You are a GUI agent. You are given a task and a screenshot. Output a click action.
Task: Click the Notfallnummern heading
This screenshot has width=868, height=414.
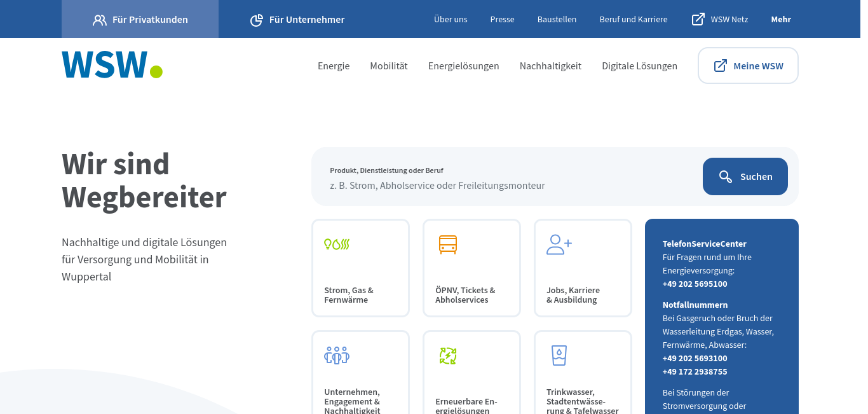tap(695, 305)
